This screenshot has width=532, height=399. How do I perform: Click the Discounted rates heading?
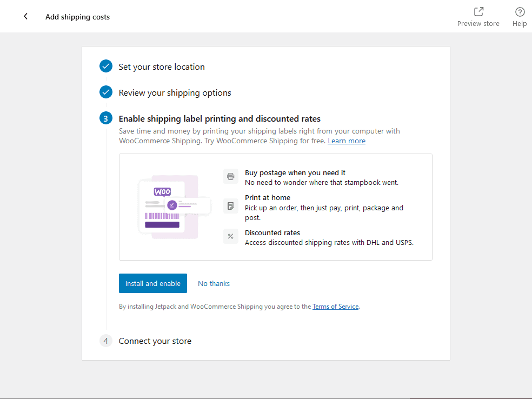[x=272, y=232]
